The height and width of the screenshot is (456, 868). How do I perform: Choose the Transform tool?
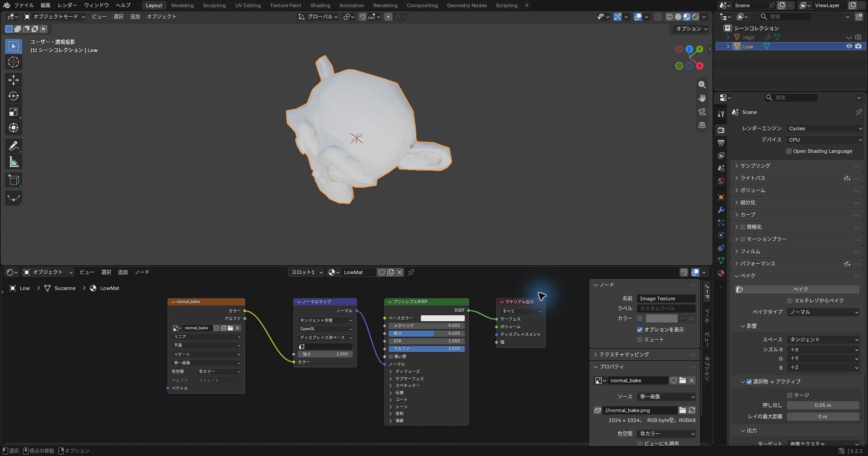14,128
